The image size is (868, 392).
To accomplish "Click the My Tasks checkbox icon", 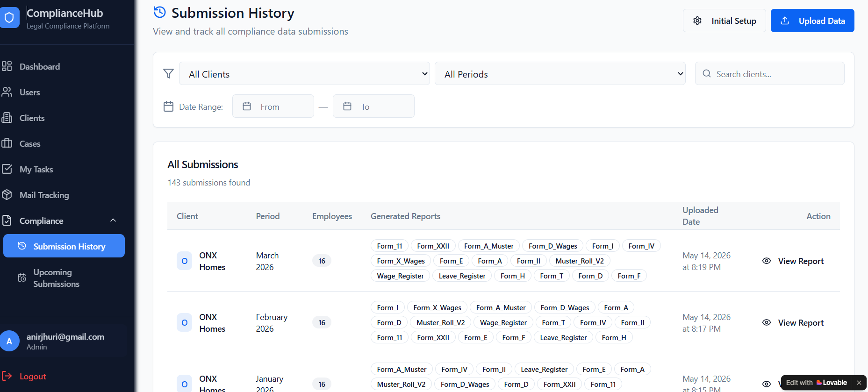I will (7, 169).
